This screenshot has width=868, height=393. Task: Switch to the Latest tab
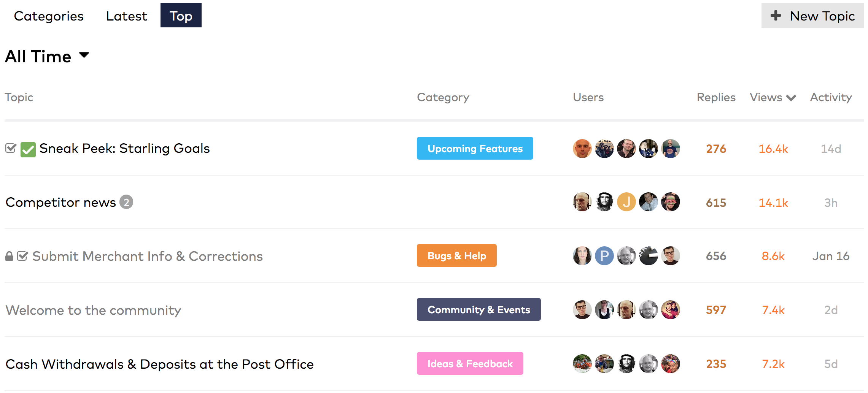click(126, 16)
